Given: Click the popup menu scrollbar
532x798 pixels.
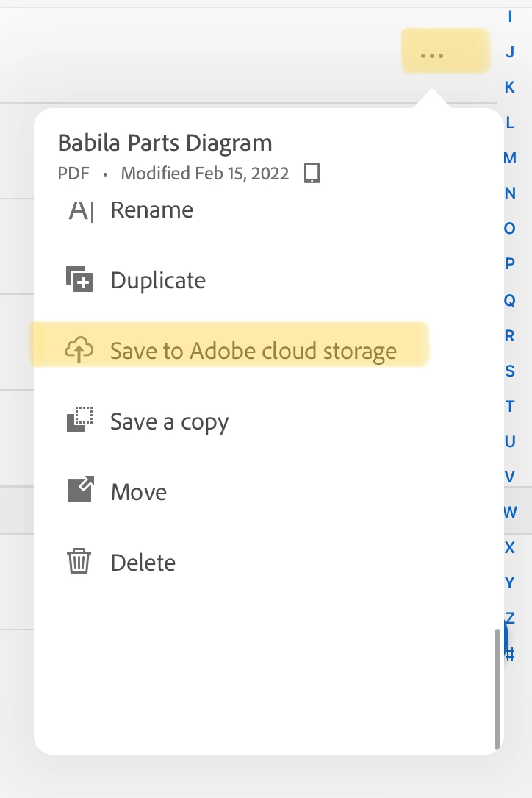Looking at the screenshot, I should (x=498, y=688).
